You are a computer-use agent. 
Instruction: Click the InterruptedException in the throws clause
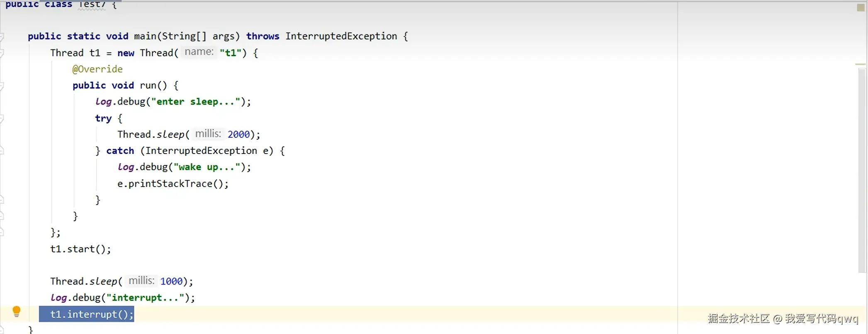click(x=341, y=37)
